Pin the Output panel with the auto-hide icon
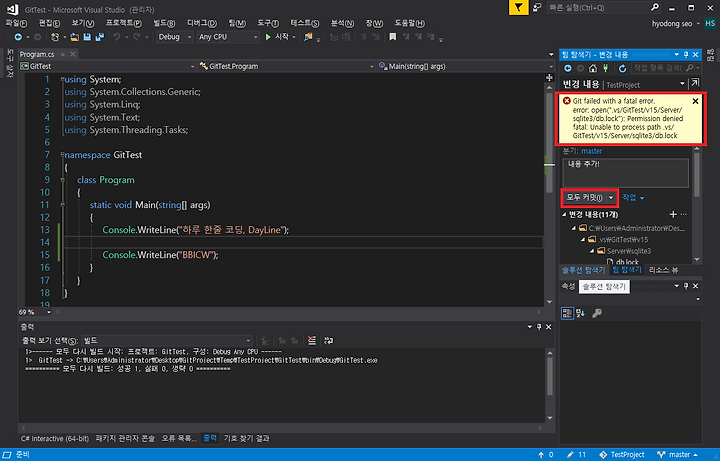 [x=539, y=327]
